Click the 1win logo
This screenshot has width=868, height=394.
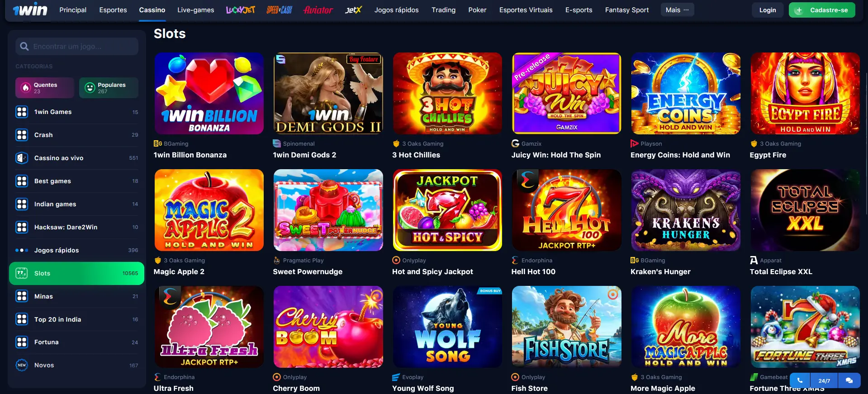pyautogui.click(x=30, y=9)
